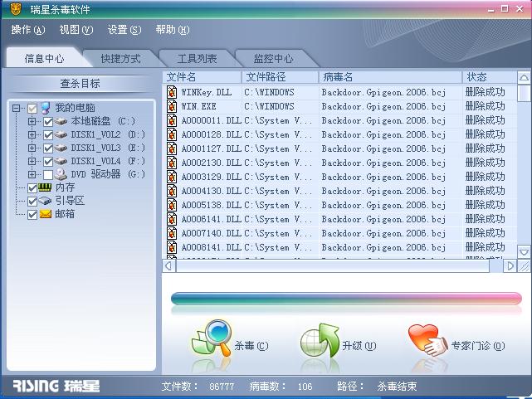Open the 帮助(H) menu
Screen dimensions: 532x399
pos(173,30)
